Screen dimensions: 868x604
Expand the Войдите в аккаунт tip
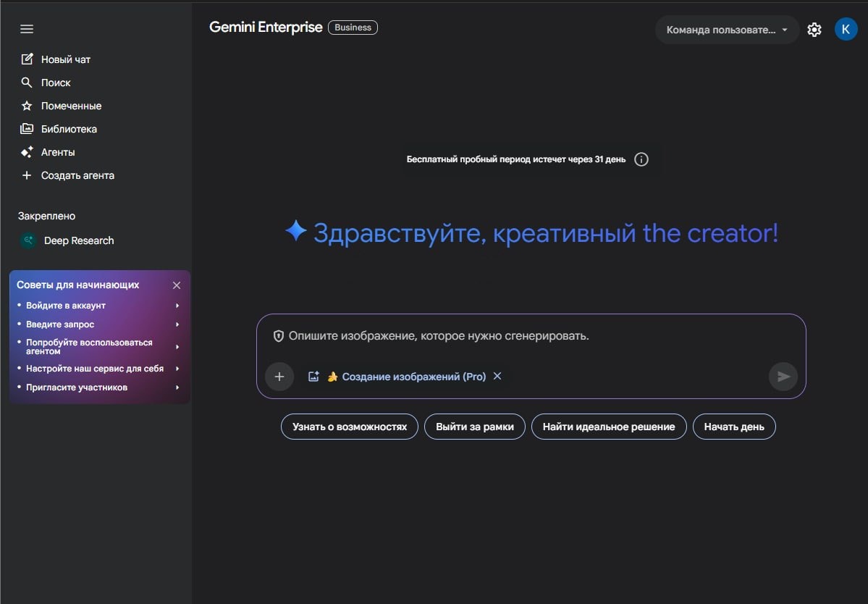pyautogui.click(x=177, y=306)
